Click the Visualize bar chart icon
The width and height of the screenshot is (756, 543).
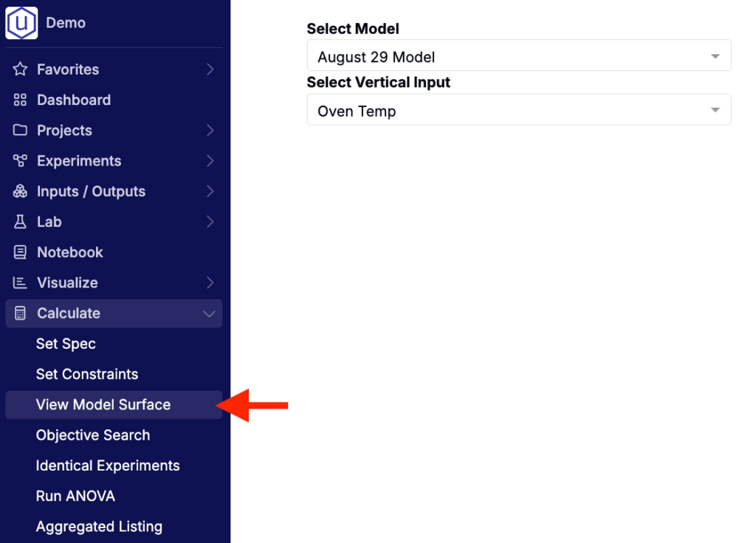(20, 282)
